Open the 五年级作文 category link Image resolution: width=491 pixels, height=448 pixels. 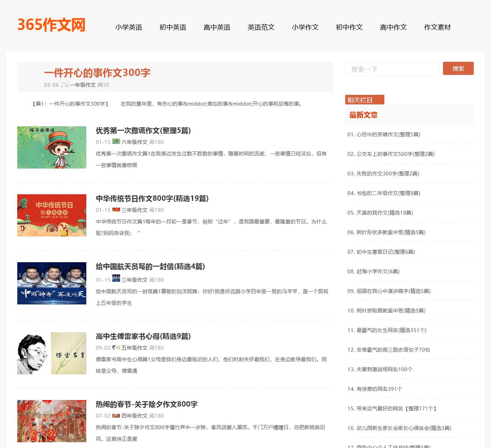pyautogui.click(x=135, y=348)
